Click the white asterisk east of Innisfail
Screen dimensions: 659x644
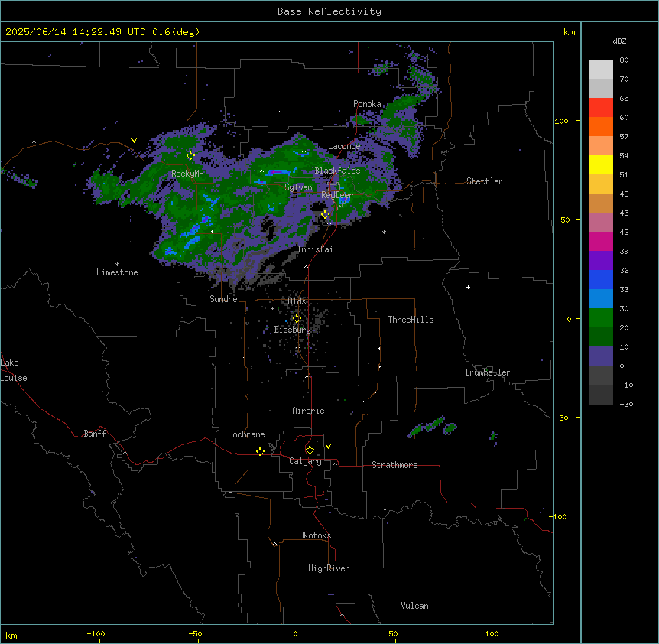[384, 232]
